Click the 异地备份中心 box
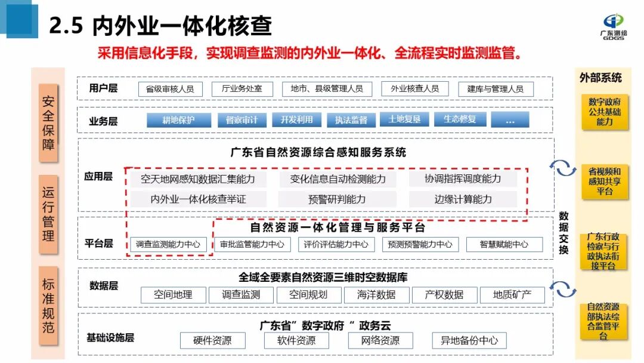Image resolution: width=644 pixels, height=363 pixels. [469, 340]
